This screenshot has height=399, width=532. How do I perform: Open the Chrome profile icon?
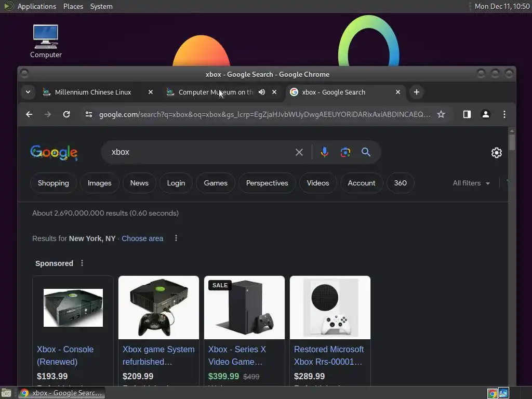[486, 114]
